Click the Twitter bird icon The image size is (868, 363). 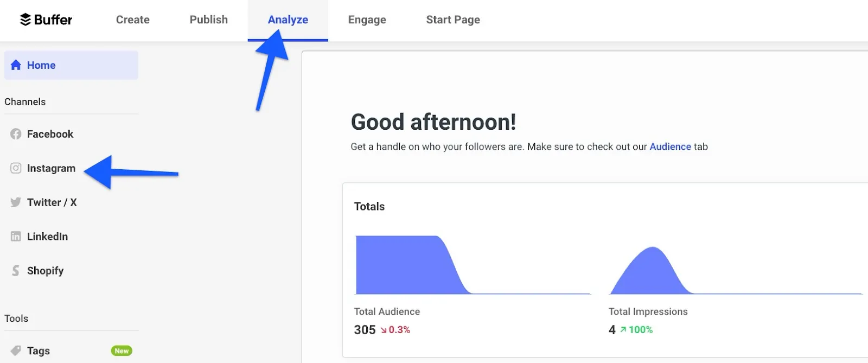(x=16, y=202)
